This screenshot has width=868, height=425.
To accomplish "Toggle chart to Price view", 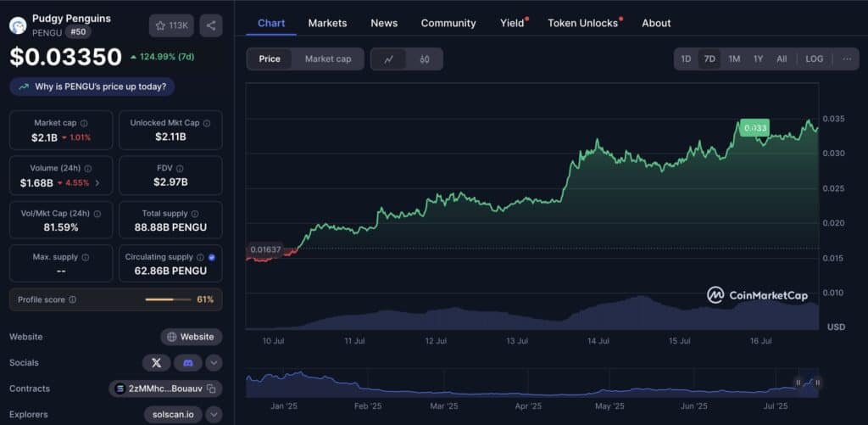I will [x=270, y=59].
